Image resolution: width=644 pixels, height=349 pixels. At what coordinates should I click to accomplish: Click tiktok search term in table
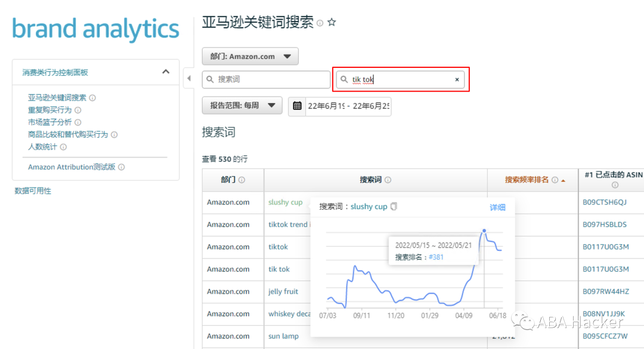coord(278,247)
